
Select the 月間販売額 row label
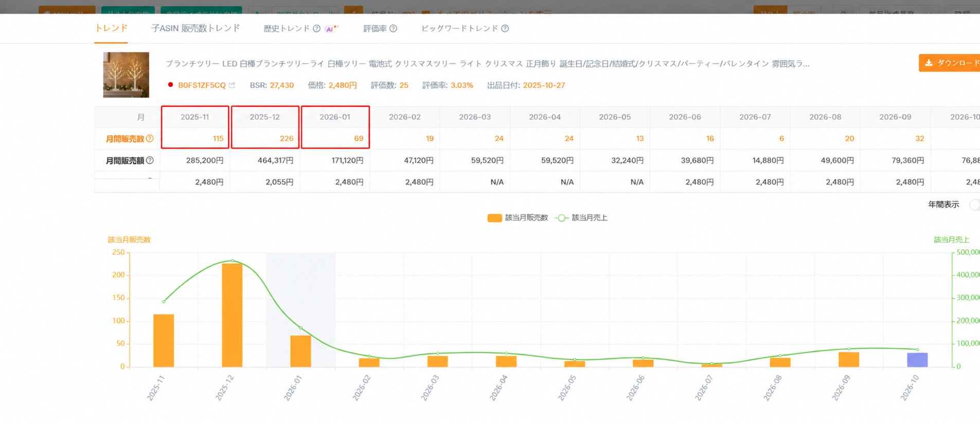click(x=124, y=160)
